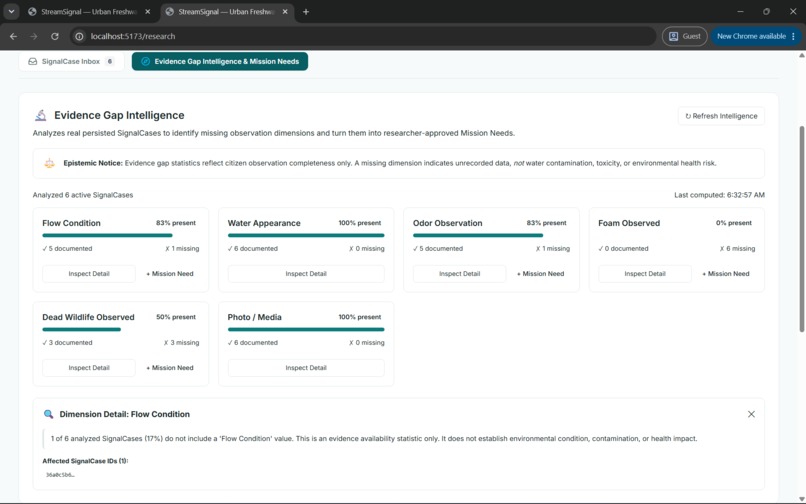Click 'Analyzed 6 active SignalCases' text
Image resolution: width=806 pixels, height=504 pixels.
(83, 195)
